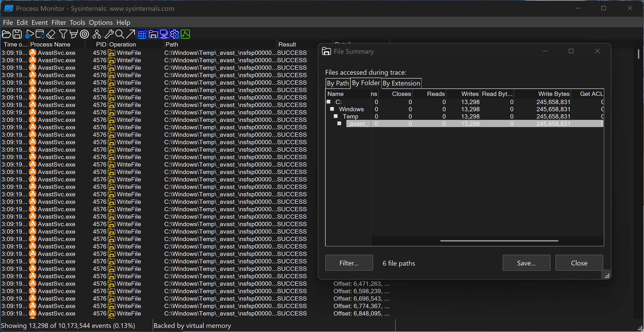Viewport: 644px width, 332px height.
Task: Switch to the By Extension tab
Action: point(401,83)
